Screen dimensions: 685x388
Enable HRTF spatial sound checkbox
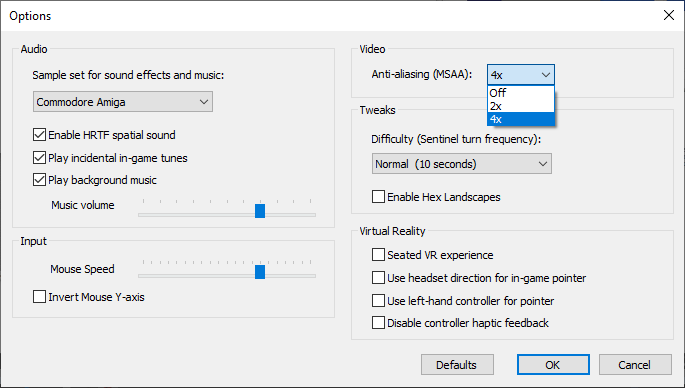pos(39,135)
